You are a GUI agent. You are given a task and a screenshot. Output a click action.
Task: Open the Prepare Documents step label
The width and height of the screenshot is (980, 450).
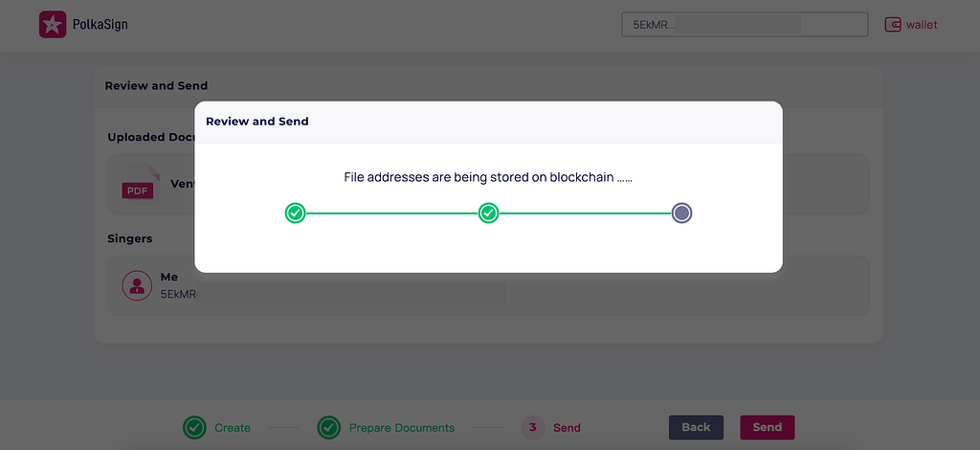tap(402, 428)
